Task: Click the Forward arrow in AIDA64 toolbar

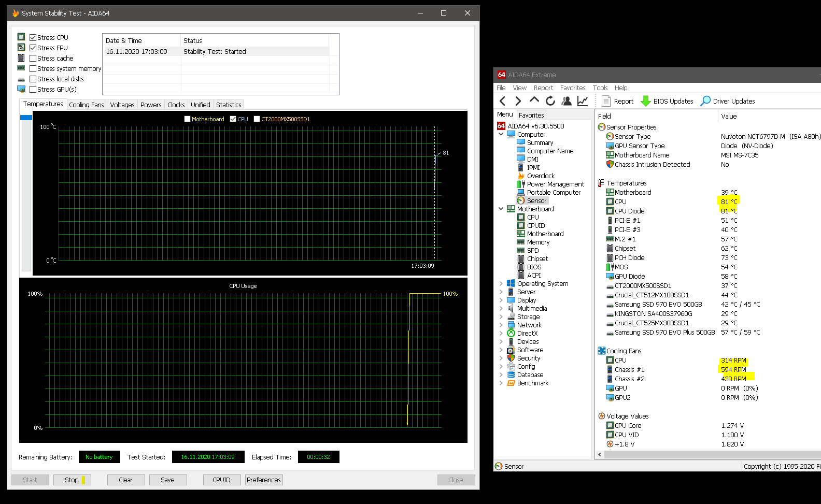Action: pyautogui.click(x=518, y=101)
